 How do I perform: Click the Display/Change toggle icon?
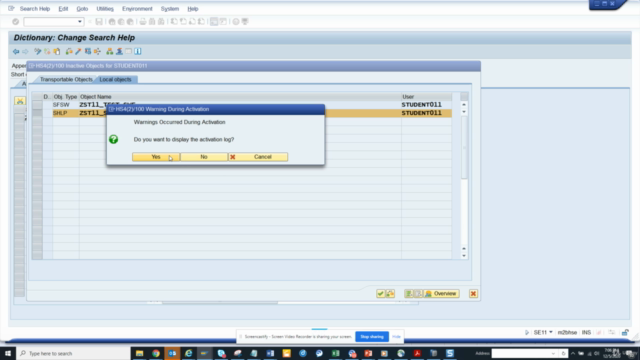coord(38,51)
